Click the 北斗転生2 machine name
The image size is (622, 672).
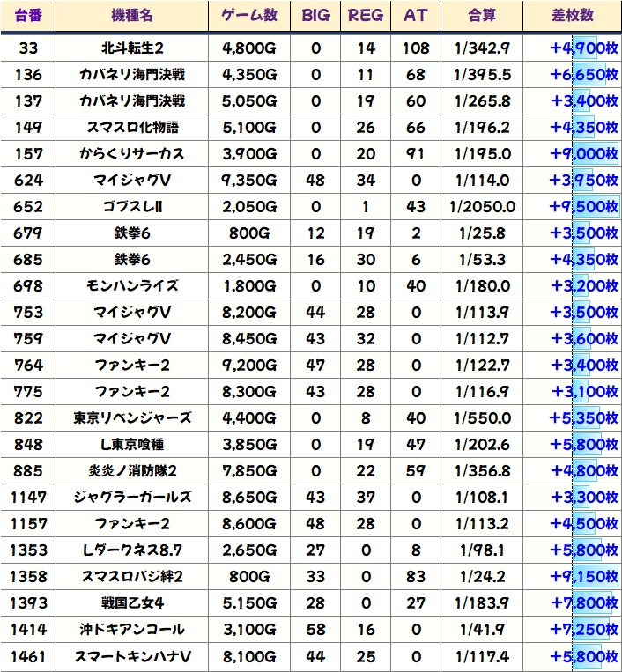(x=132, y=48)
